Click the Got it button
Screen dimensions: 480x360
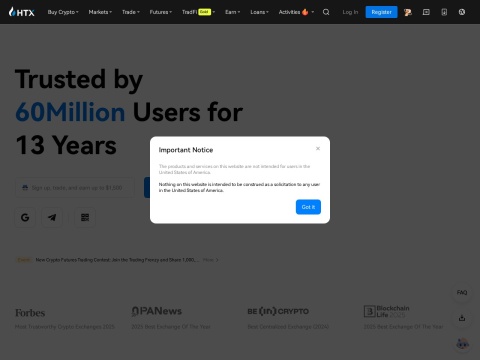308,207
